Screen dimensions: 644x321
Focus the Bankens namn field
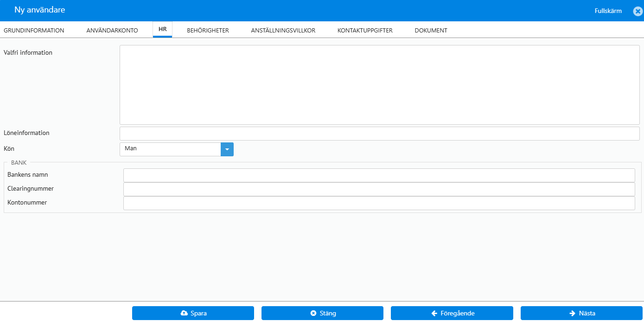[379, 175]
